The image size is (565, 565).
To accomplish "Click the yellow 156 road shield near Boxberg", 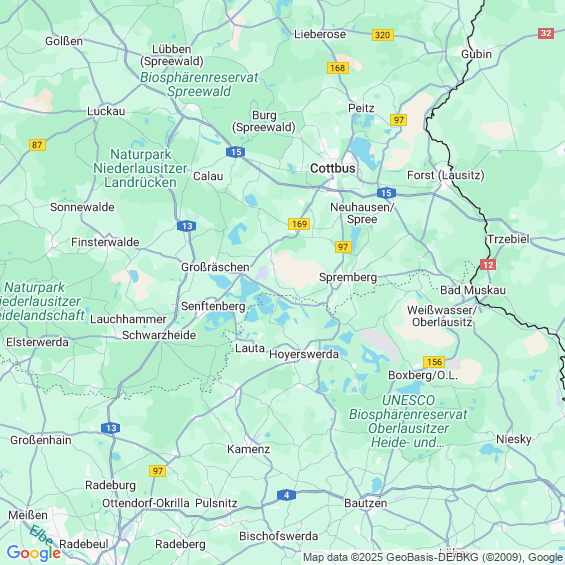I will 434,361.
